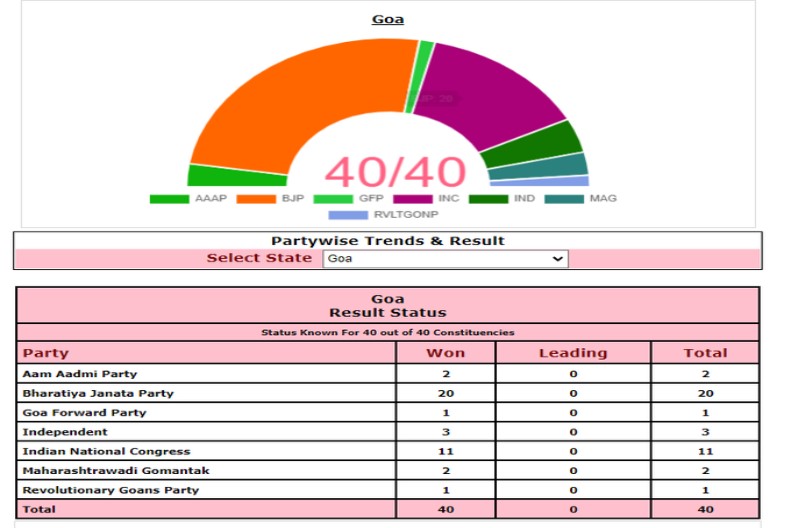Click the MAG legend label

click(603, 199)
